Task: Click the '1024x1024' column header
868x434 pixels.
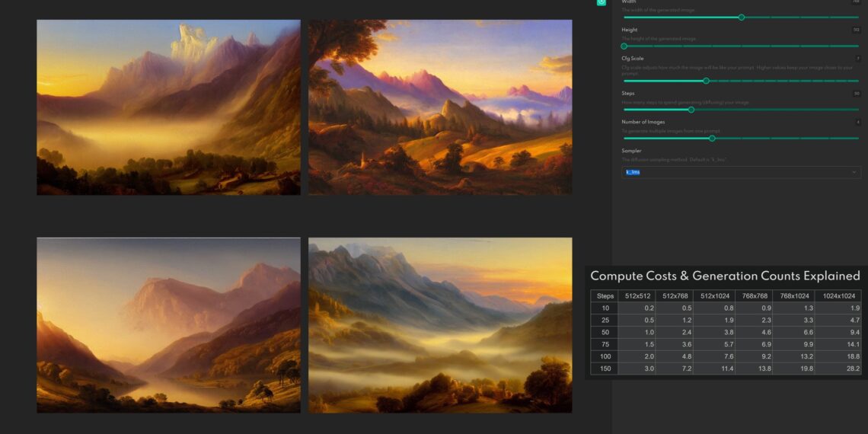Action: click(x=838, y=295)
